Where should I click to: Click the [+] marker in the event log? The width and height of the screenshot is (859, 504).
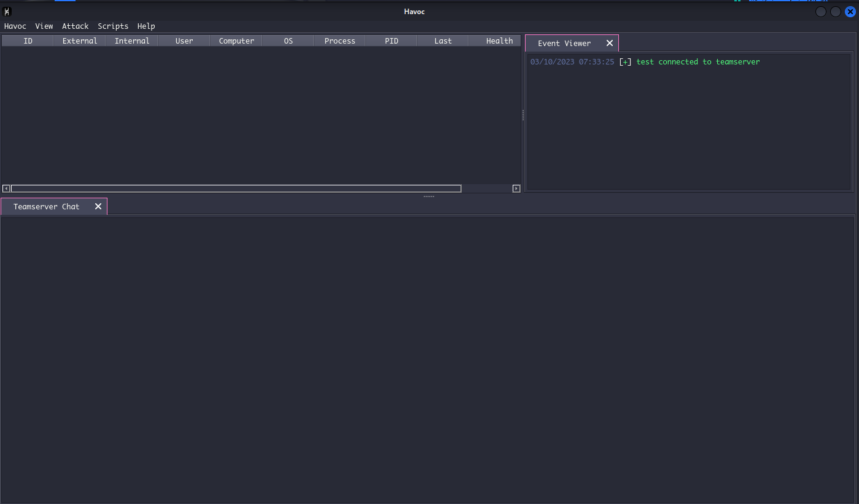click(x=625, y=62)
